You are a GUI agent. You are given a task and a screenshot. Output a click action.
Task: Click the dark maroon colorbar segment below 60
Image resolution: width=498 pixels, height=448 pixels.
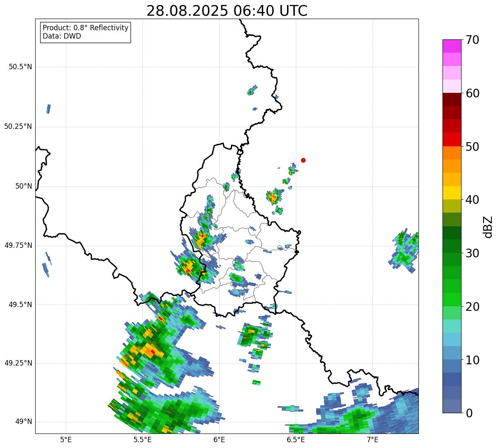click(452, 99)
